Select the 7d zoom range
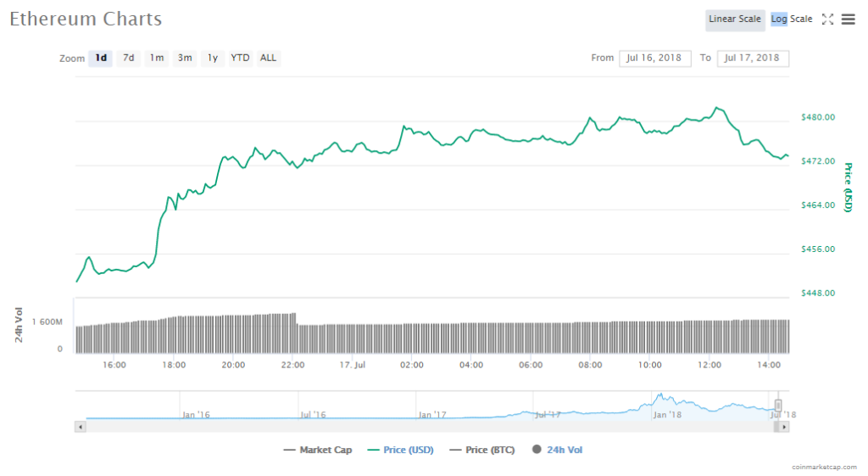Image resolution: width=868 pixels, height=476 pixels. click(x=129, y=58)
